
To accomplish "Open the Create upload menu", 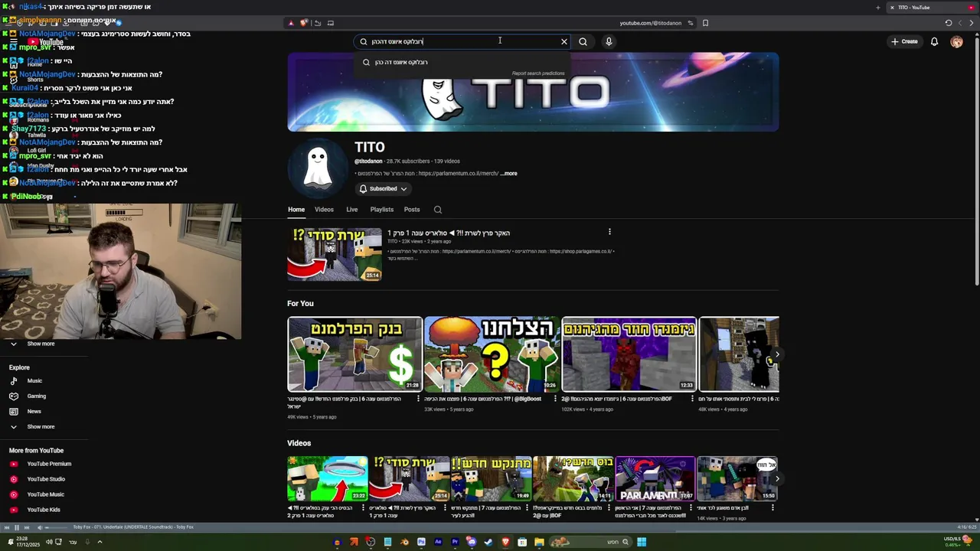I will coord(904,41).
